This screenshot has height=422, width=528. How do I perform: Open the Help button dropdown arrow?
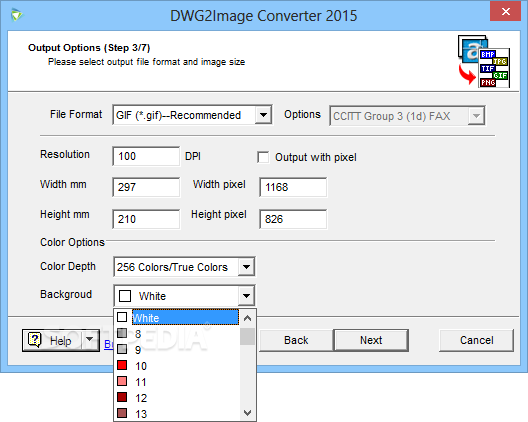(90, 340)
